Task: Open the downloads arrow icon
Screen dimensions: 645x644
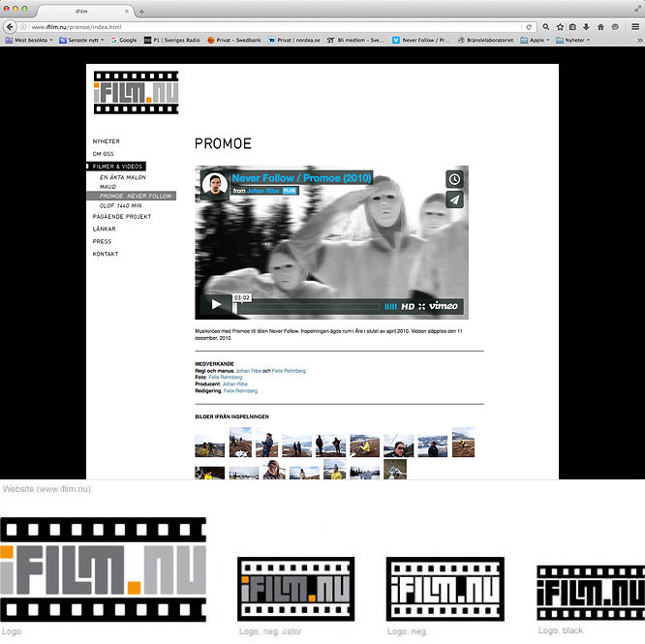Action: (587, 27)
